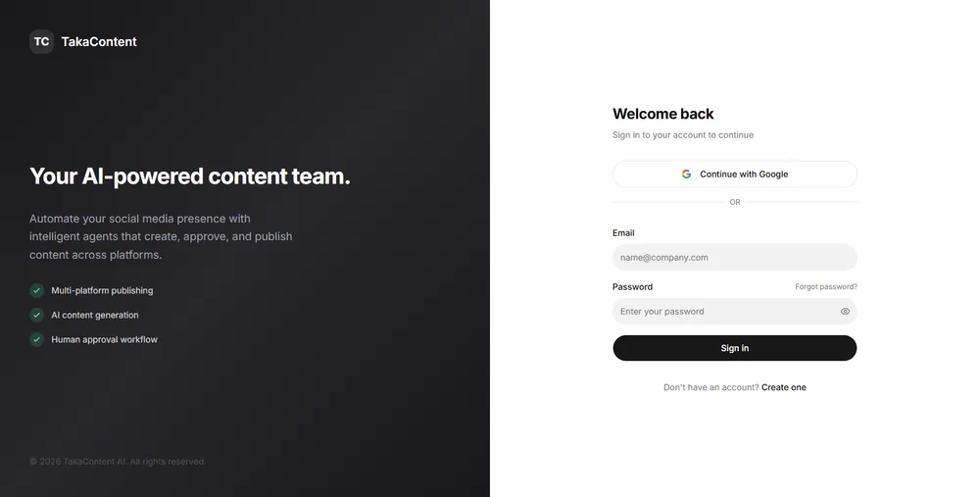Click the Password field label
The width and height of the screenshot is (980, 497).
coord(632,287)
